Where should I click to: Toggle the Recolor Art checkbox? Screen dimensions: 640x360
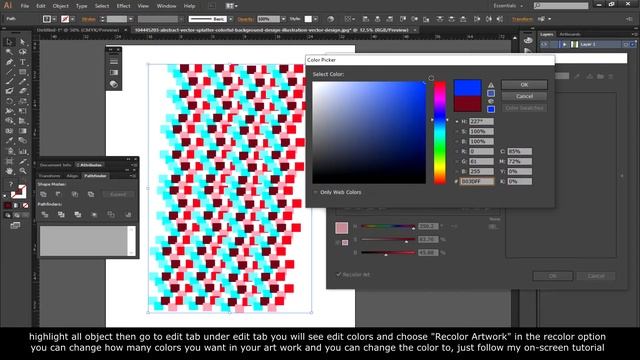pos(338,274)
